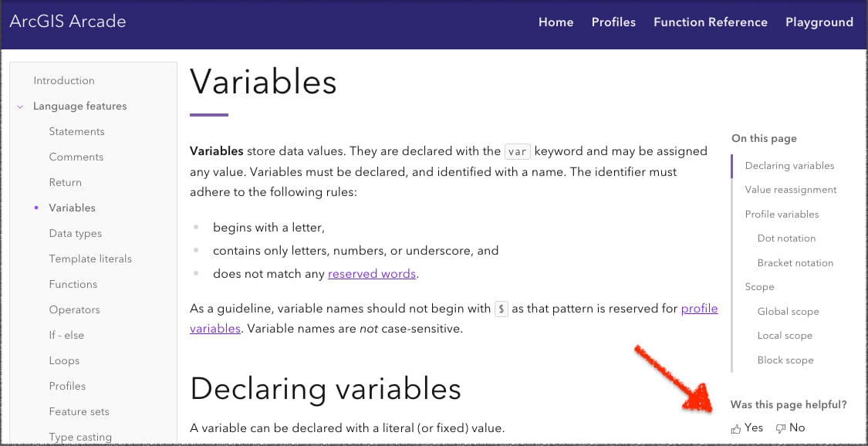Jump to Declaring variables section
This screenshot has width=868, height=446.
pos(789,165)
